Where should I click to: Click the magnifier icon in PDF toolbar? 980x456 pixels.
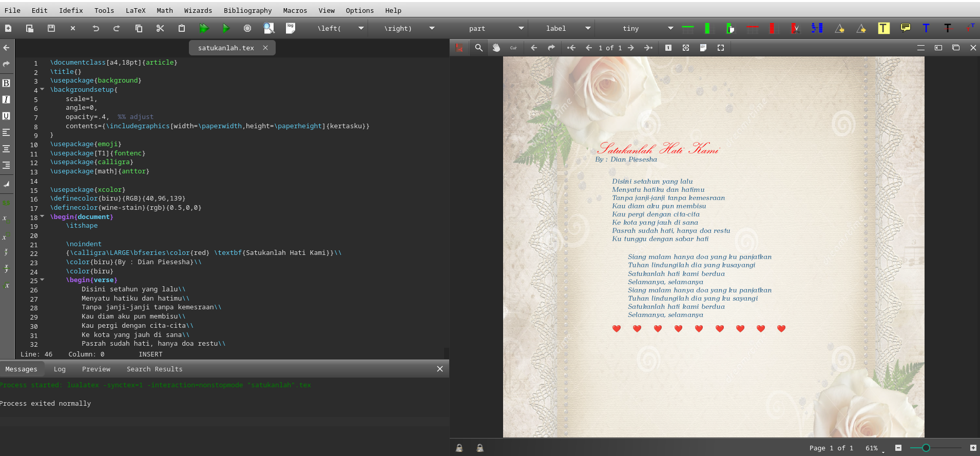coord(478,48)
